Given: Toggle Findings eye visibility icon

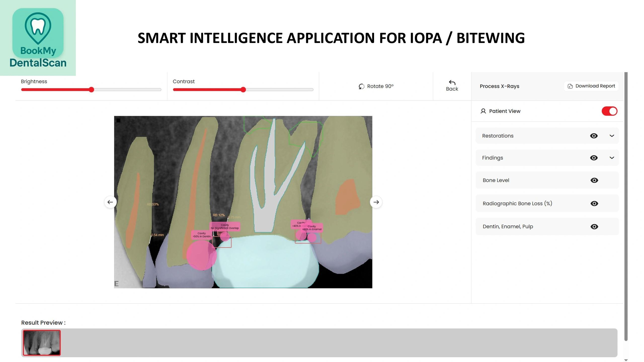Looking at the screenshot, I should (594, 158).
